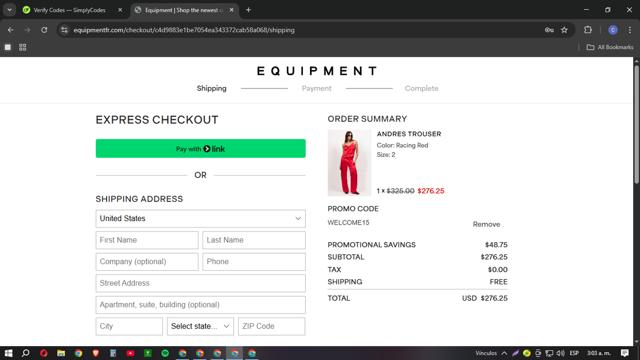Screen dimensions: 640x360
Task: Click the ZIP Code field
Action: [271, 326]
